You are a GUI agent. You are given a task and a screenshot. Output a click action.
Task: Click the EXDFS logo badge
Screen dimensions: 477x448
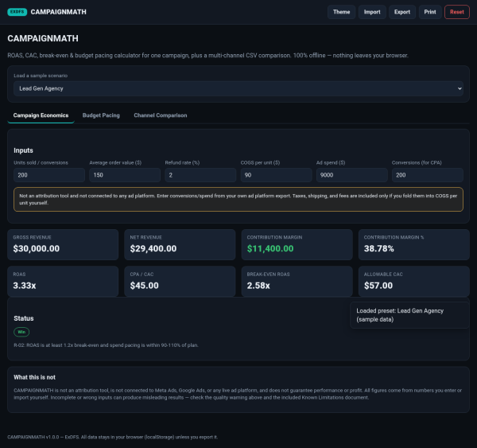coord(17,12)
